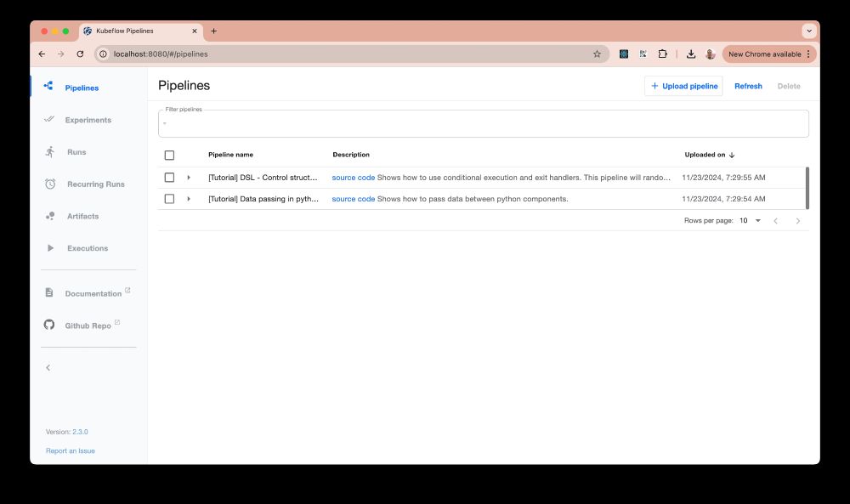Screen dimensions: 850x504
Task: Open the Rows per page dropdown
Action: click(x=751, y=221)
